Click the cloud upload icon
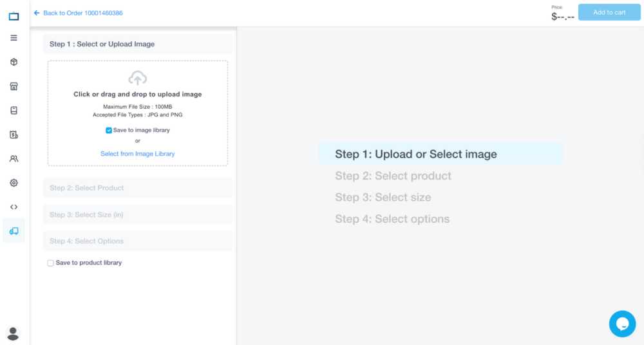Screen dimensions: 644x345 pos(137,79)
